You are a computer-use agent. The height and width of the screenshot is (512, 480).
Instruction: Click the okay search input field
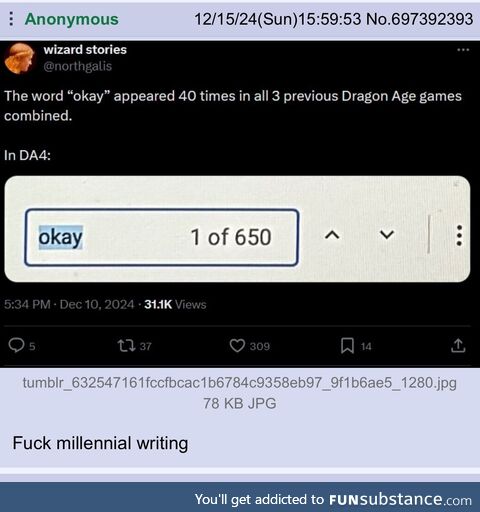[162, 237]
